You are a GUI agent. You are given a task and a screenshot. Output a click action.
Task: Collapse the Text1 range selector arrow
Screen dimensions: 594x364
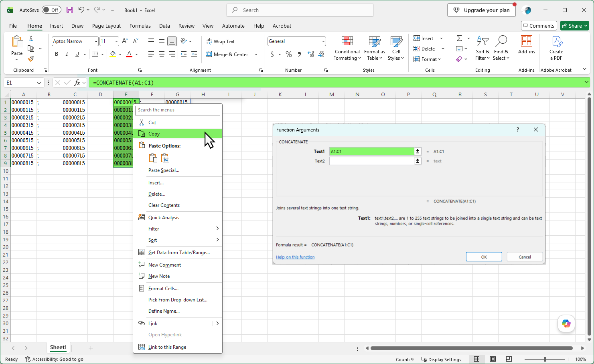click(418, 151)
